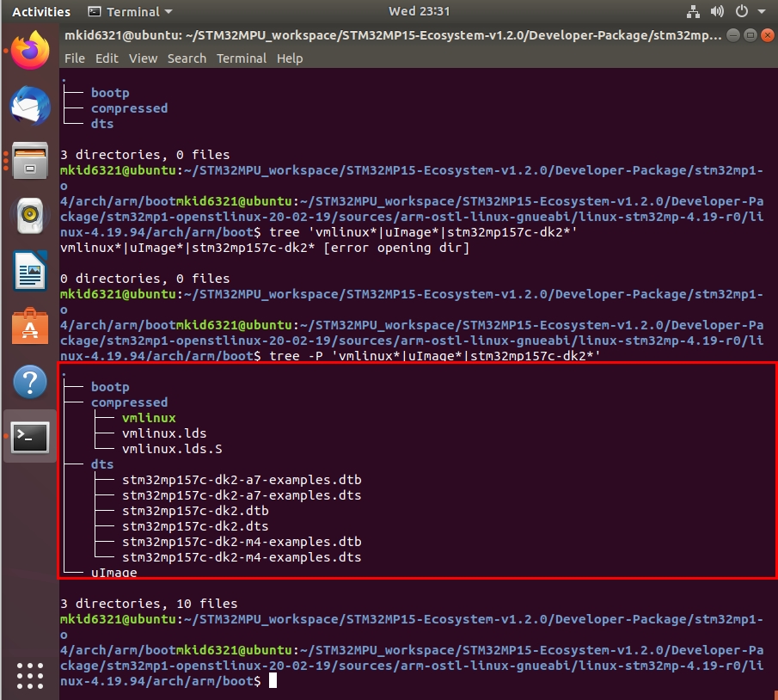Open Rhythmbox music player in dock
778x700 pixels.
pos(30,216)
